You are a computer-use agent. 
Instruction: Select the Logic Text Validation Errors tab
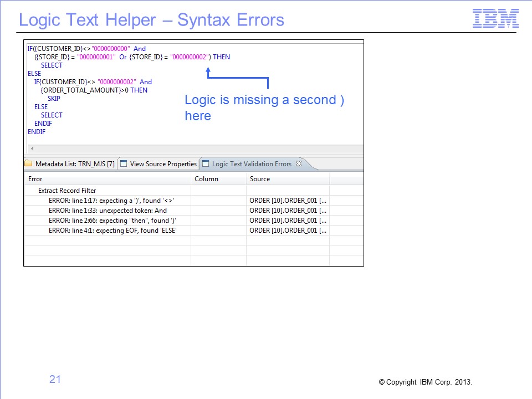click(x=252, y=164)
